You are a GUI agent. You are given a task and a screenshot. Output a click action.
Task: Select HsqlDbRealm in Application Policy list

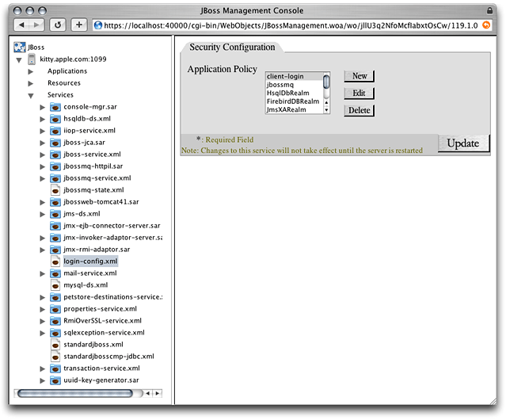pyautogui.click(x=294, y=93)
